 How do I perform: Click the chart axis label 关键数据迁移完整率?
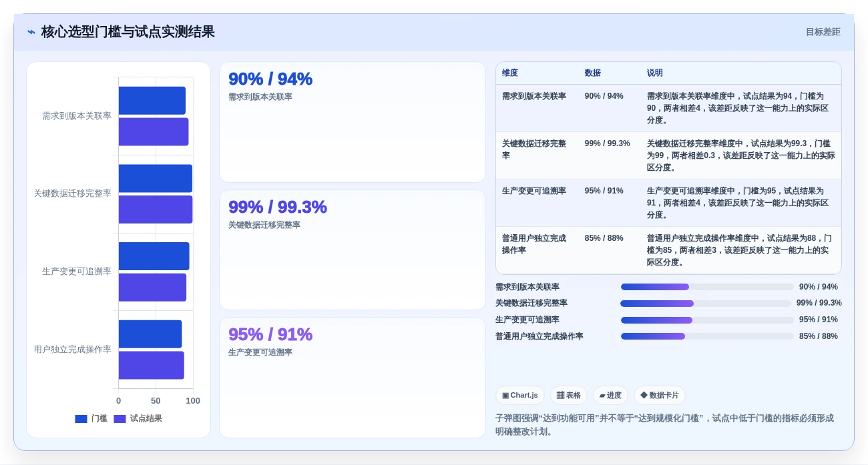[x=73, y=193]
